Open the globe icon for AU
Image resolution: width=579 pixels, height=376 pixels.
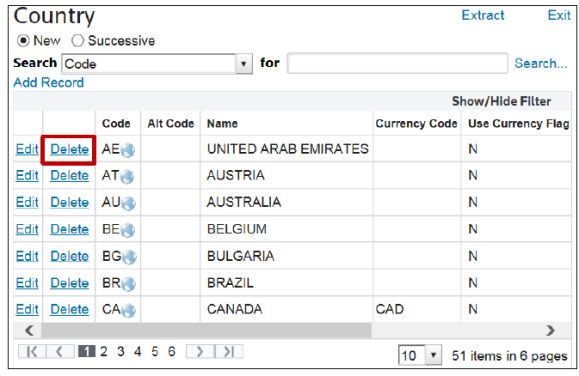point(128,204)
